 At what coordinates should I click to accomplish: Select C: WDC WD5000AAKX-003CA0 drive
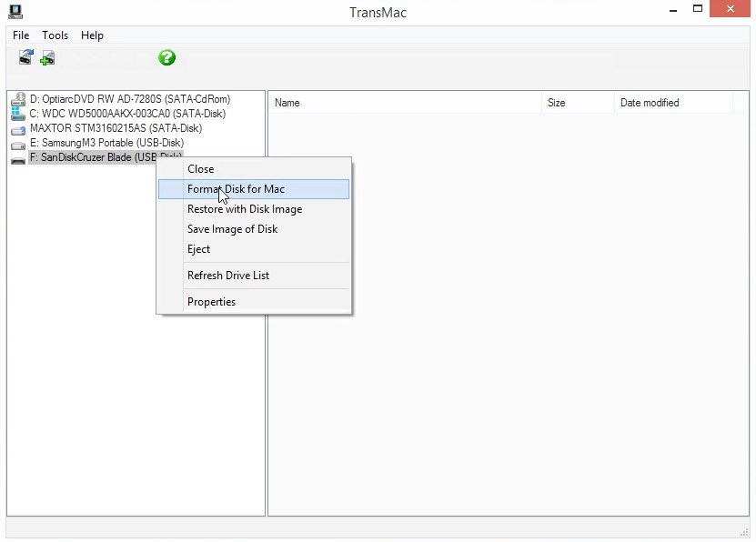pos(127,114)
